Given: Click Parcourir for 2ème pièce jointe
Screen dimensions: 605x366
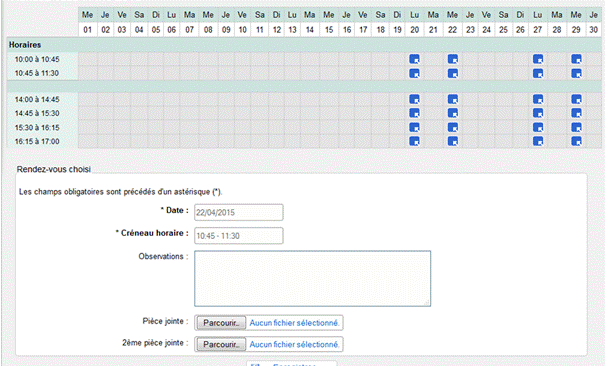Looking at the screenshot, I should point(221,344).
